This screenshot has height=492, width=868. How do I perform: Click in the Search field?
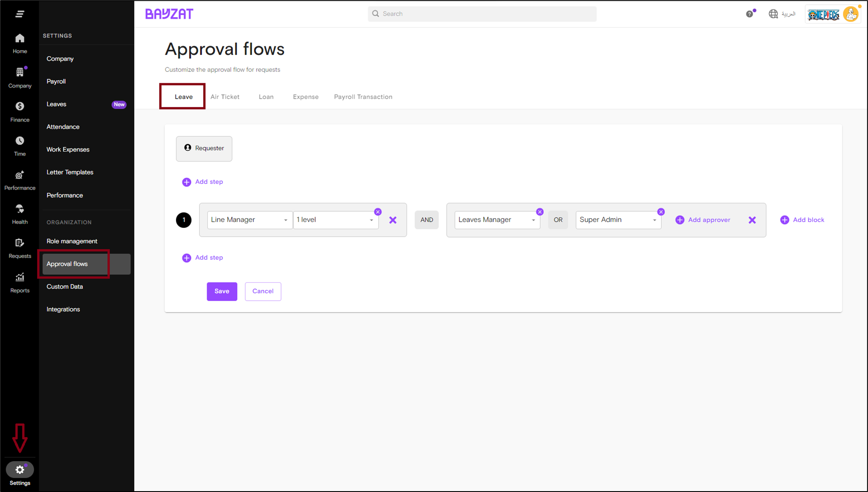click(482, 14)
